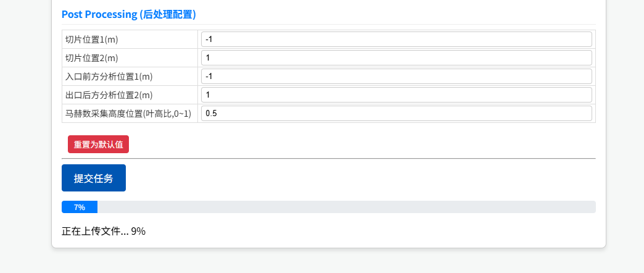Edit the 马赫数采集高度位置 field showing 0.5
The height and width of the screenshot is (273, 644).
tap(396, 114)
